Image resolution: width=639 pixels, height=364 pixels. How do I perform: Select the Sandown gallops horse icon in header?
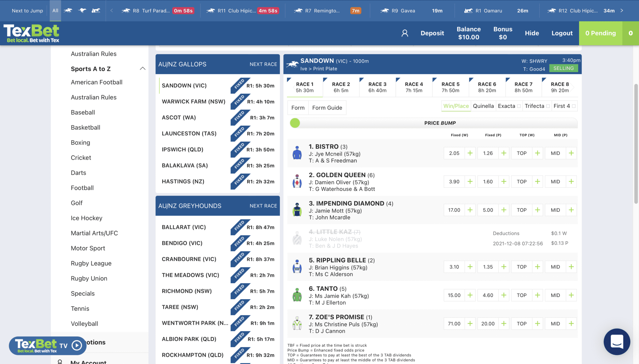click(292, 64)
